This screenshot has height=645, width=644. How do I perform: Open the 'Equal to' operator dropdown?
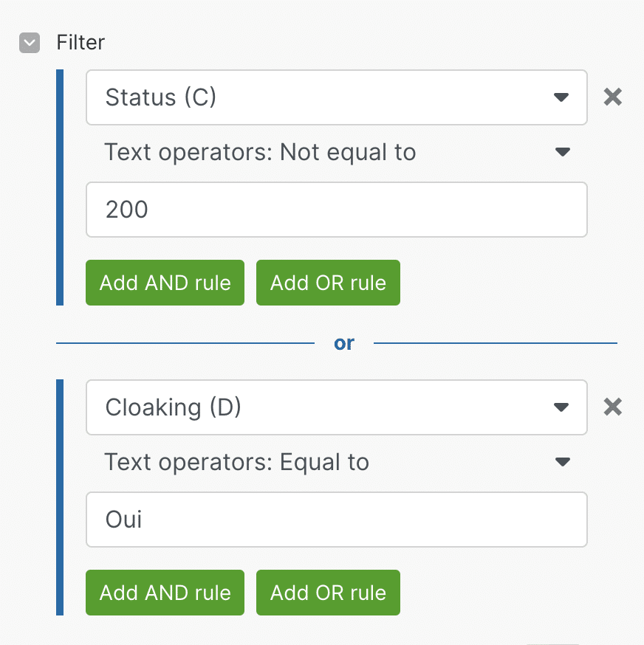point(337,462)
